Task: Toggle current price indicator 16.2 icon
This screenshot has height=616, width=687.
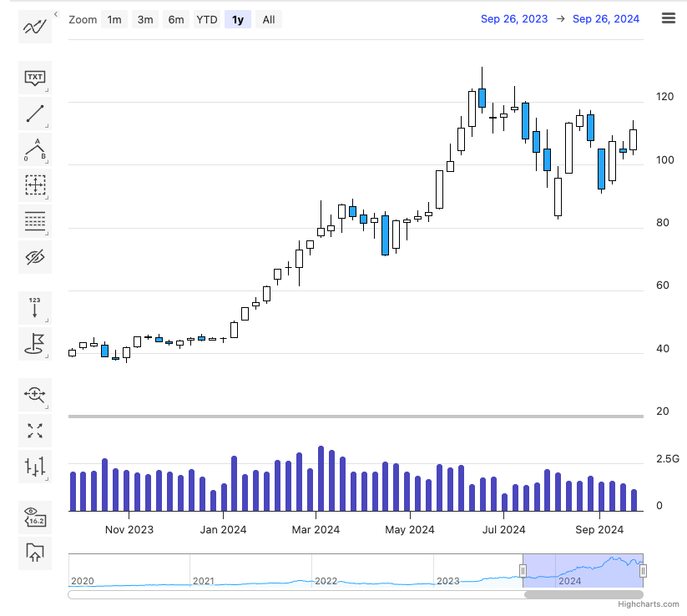Action: tap(35, 518)
